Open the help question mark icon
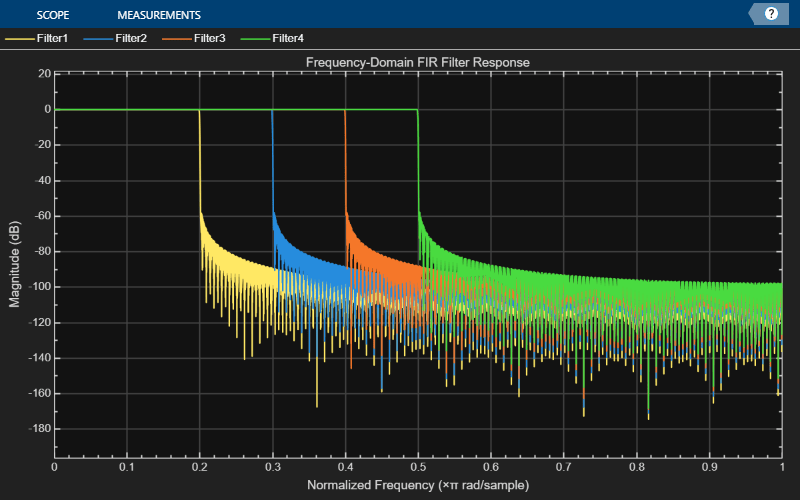The height and width of the screenshot is (500, 800). pyautogui.click(x=771, y=14)
